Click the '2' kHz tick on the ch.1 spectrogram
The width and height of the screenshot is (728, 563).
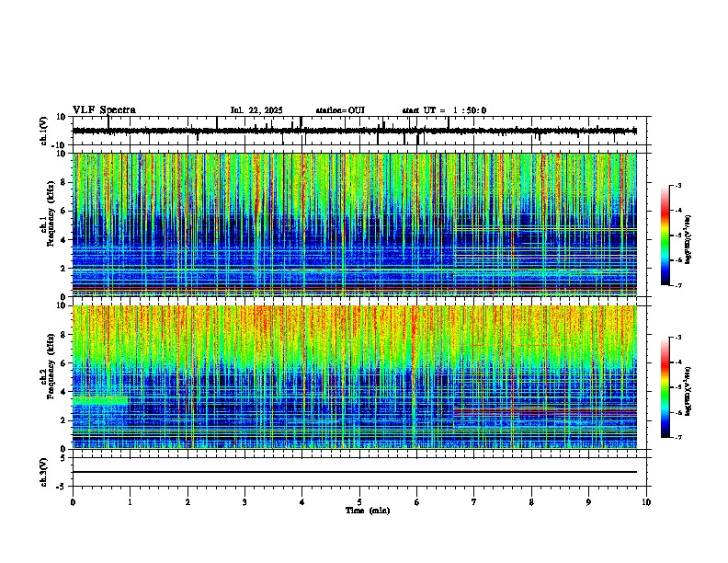pyautogui.click(x=63, y=269)
